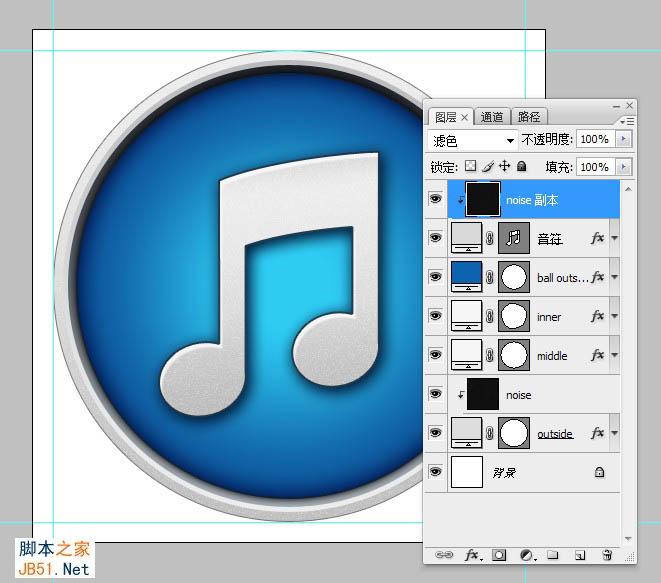This screenshot has height=583, width=661.
Task: Expand effects list of ball outs layer
Action: click(615, 277)
